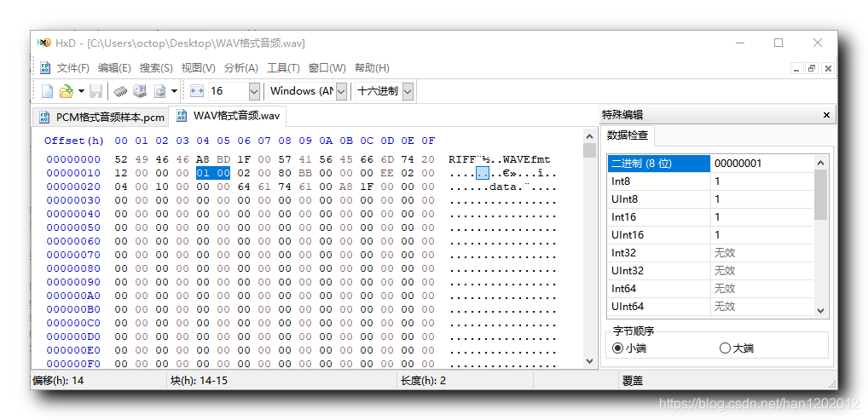The width and height of the screenshot is (868, 420).
Task: Click hex editor scrollbar down arrow
Action: (589, 360)
